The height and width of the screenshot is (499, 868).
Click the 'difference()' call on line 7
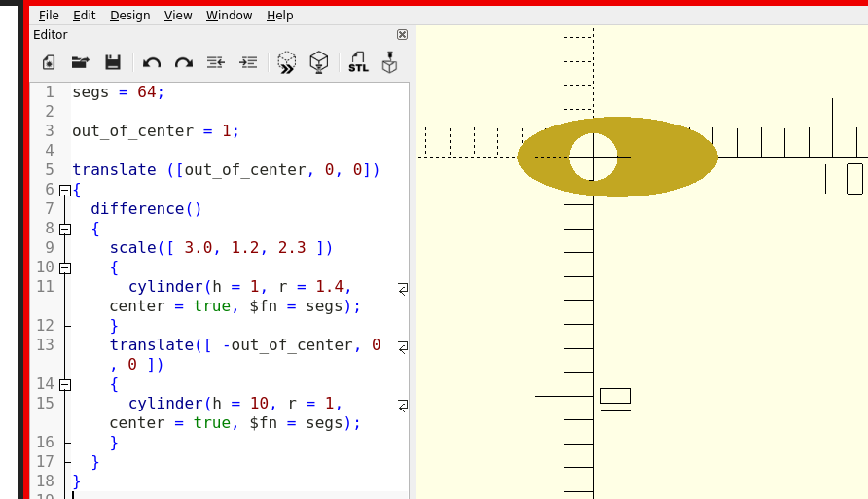146,208
